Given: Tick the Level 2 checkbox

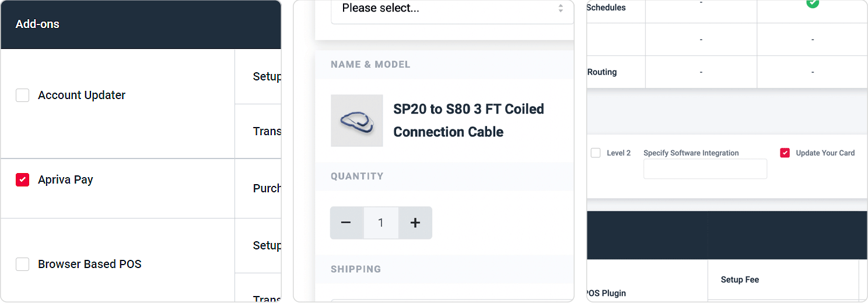Looking at the screenshot, I should click(596, 153).
